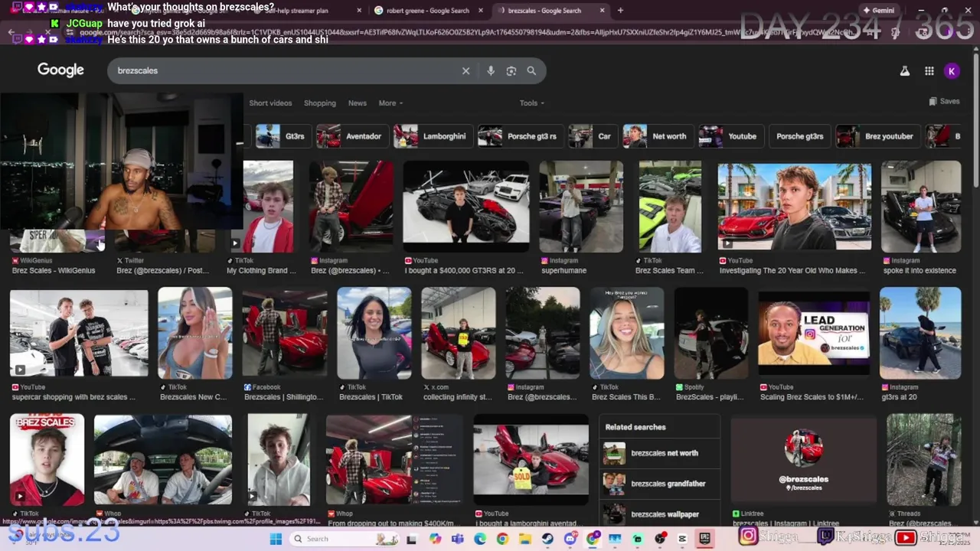Viewport: 980px width, 551px height.
Task: Filter images by Brez youtuber chip
Action: click(877, 136)
